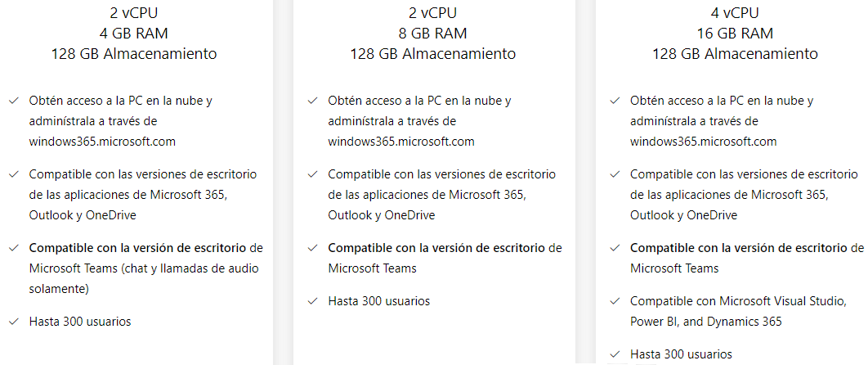The width and height of the screenshot is (868, 365).
Task: Click the "8 GB RAM" specification text
Action: 433,34
